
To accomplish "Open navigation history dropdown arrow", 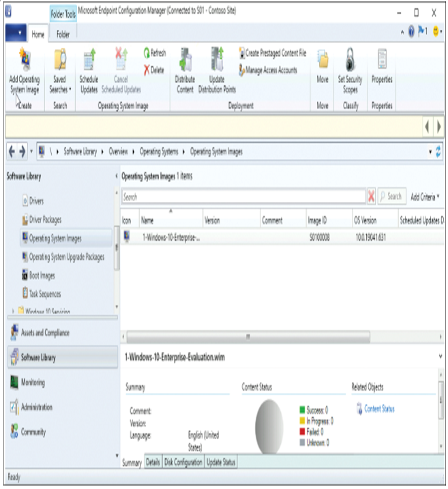I will click(x=31, y=151).
